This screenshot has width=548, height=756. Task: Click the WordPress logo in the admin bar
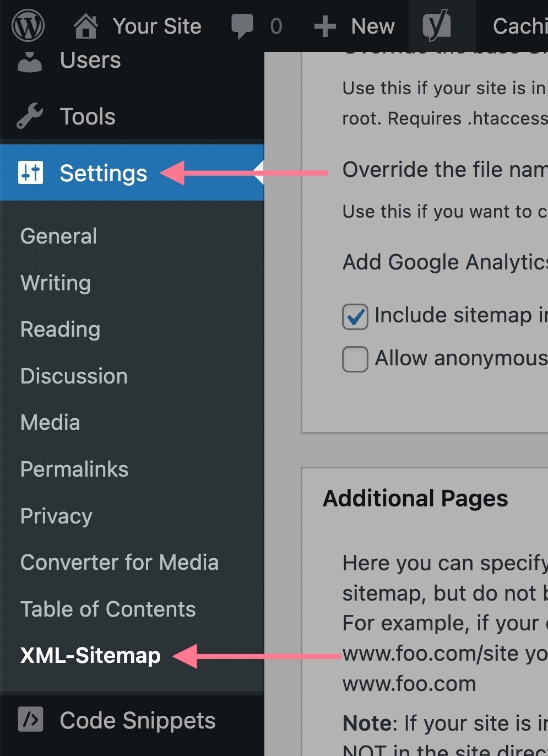tap(28, 25)
